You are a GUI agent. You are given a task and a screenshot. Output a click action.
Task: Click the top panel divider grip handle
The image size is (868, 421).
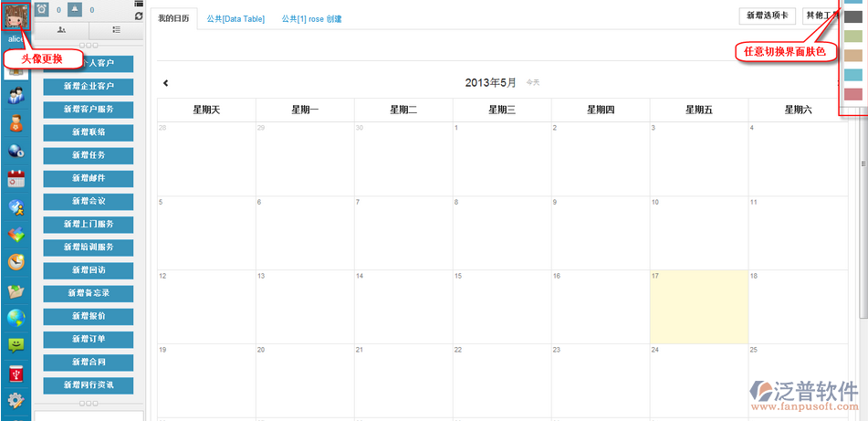point(89,45)
